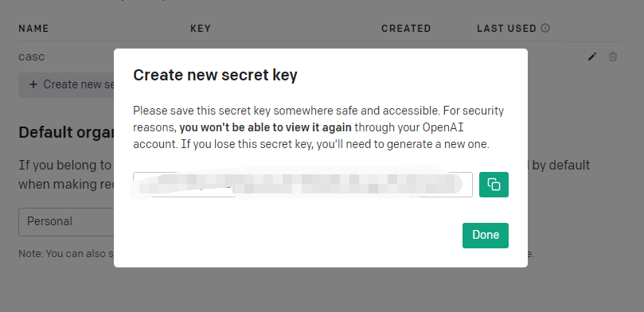Select the casc key name in the table

(32, 57)
